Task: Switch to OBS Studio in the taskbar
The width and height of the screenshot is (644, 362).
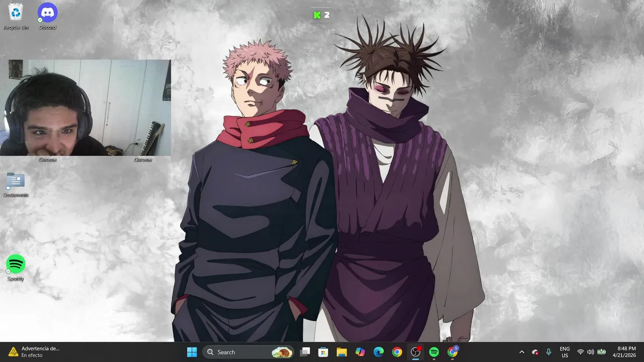Action: pyautogui.click(x=416, y=352)
